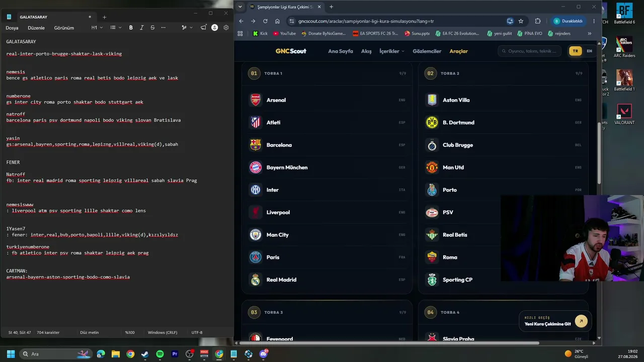Click the Real Madrid club crest
Image resolution: width=644 pixels, height=362 pixels.
click(256, 280)
